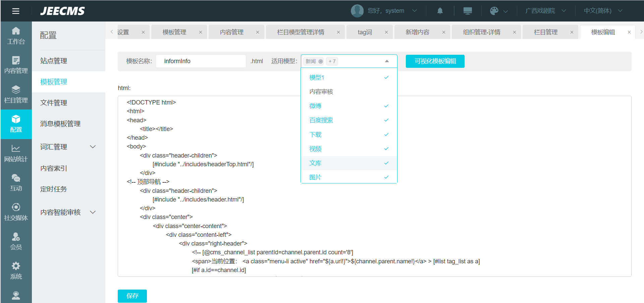Select 配置 sidebar section
This screenshot has width=644, height=303.
pos(16,124)
